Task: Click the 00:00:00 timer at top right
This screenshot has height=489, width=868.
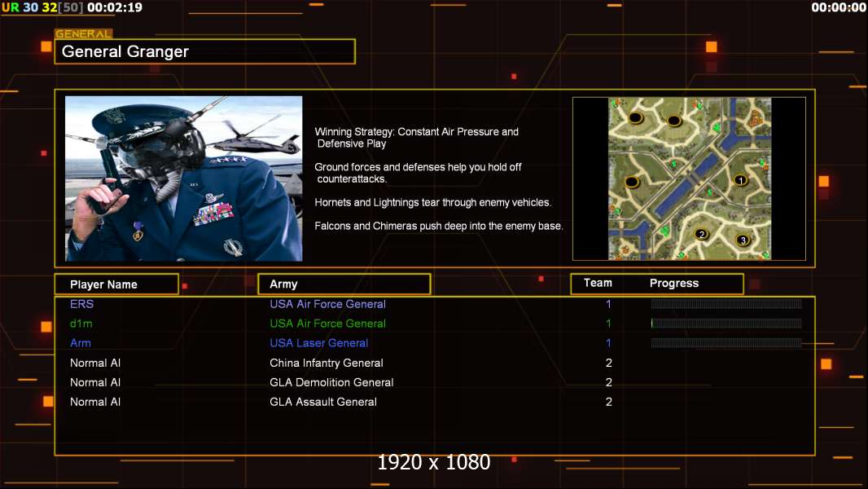Action: (839, 7)
